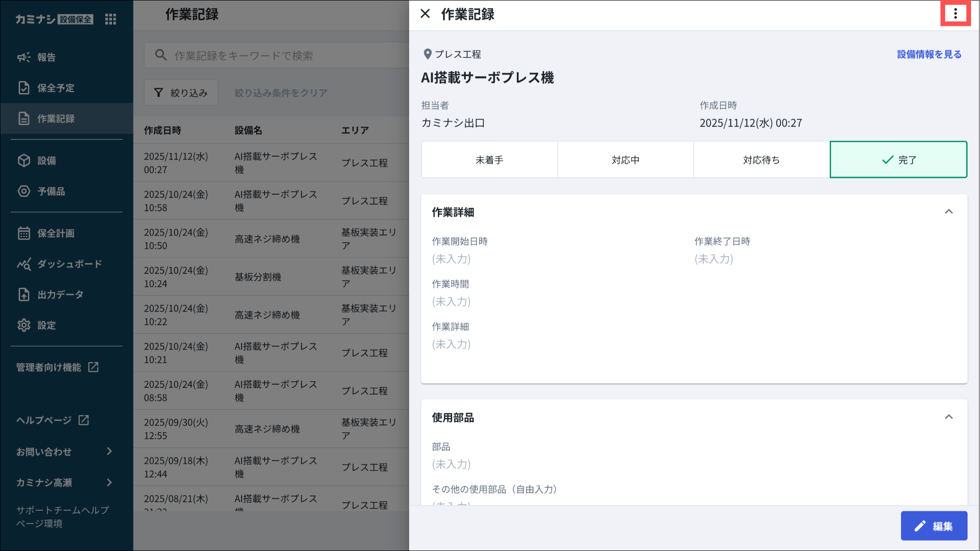The width and height of the screenshot is (980, 551).
Task: Collapse the 作業詳細 section
Action: pos(948,212)
